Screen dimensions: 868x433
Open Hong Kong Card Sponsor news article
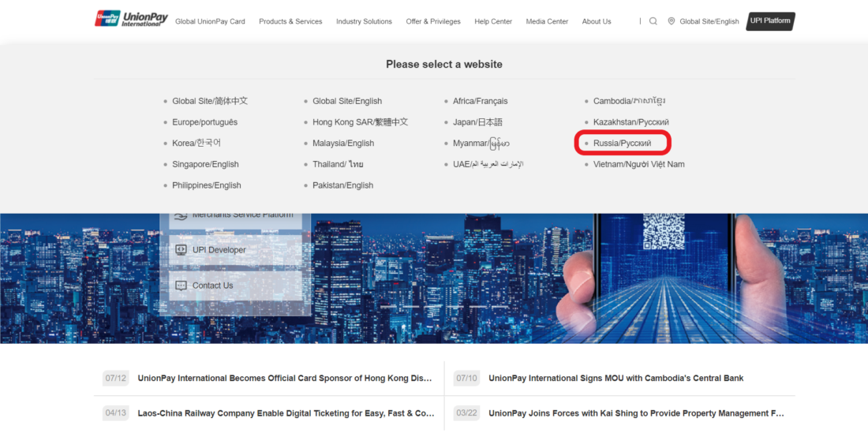click(284, 379)
